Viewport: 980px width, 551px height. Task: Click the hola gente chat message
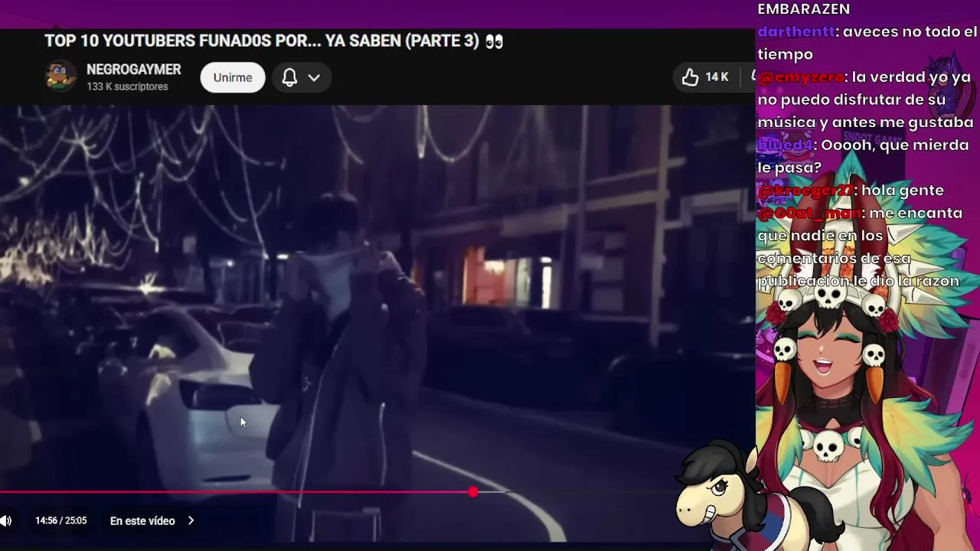coord(903,190)
